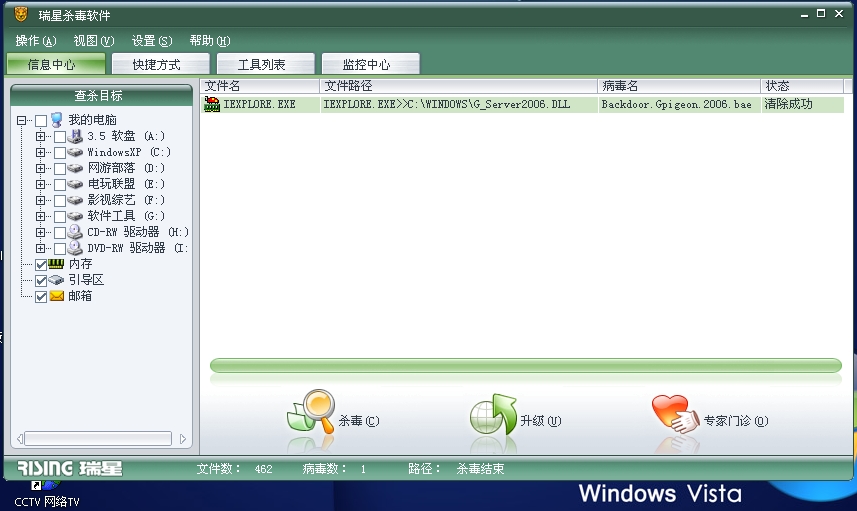Screen dimensions: 857x511
Task: Check the 影视综艺 (F:) checkbox
Action: coord(60,201)
